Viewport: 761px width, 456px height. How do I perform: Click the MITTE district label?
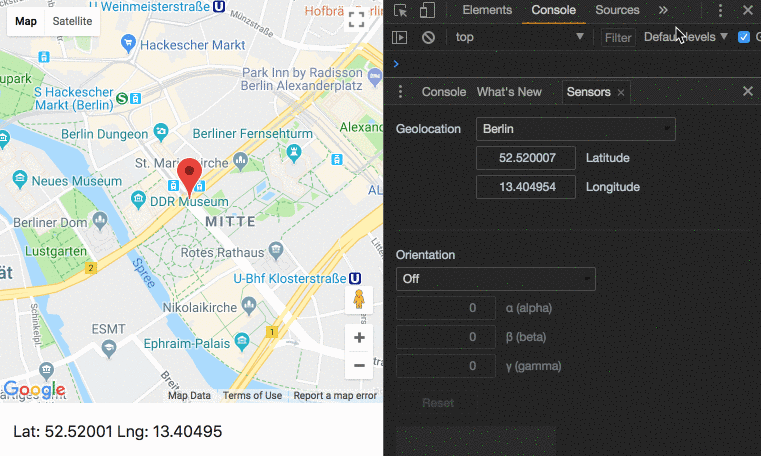coord(230,222)
